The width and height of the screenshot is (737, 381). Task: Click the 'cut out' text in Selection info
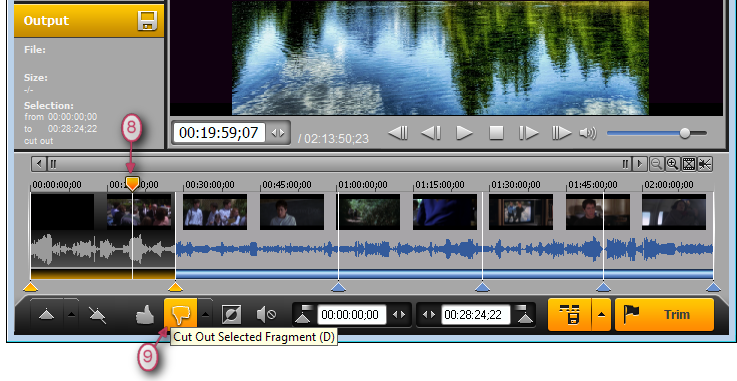39,141
